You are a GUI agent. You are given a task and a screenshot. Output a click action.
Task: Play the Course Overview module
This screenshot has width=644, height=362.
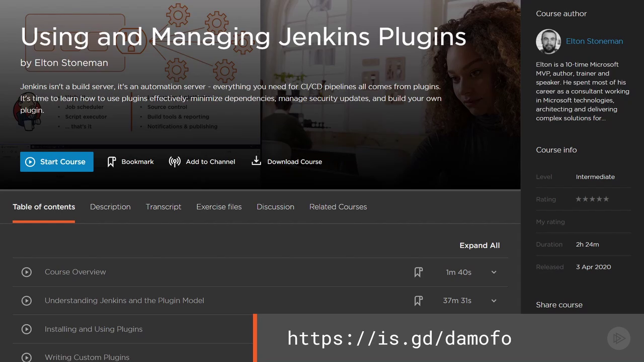(x=27, y=272)
